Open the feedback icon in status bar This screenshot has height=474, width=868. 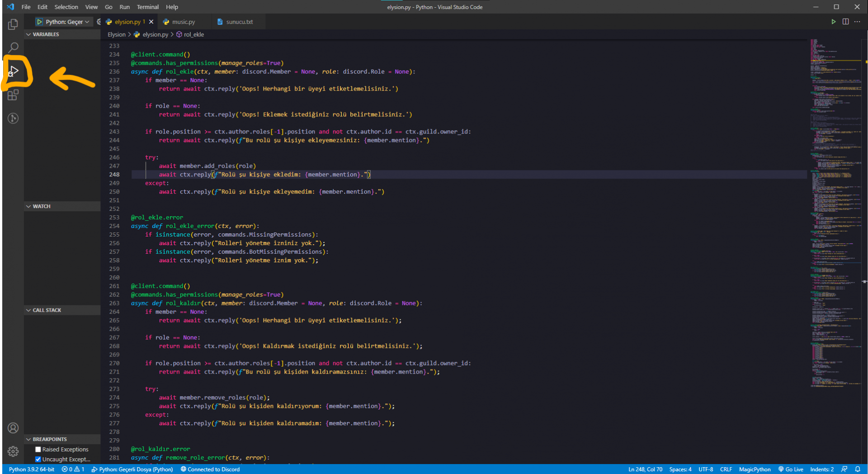tap(844, 469)
